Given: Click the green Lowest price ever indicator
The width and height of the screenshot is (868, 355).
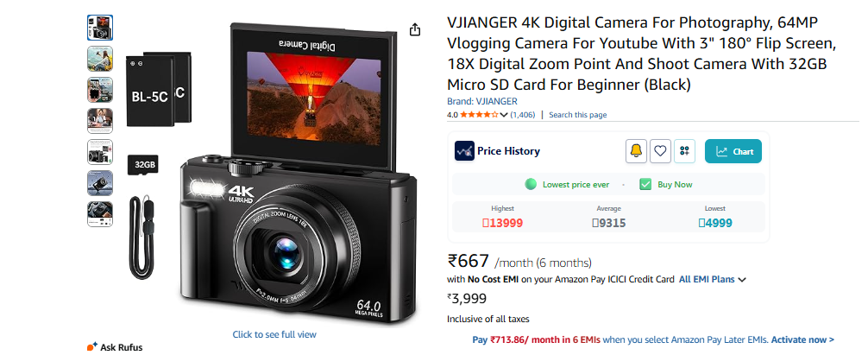Looking at the screenshot, I should 531,185.
